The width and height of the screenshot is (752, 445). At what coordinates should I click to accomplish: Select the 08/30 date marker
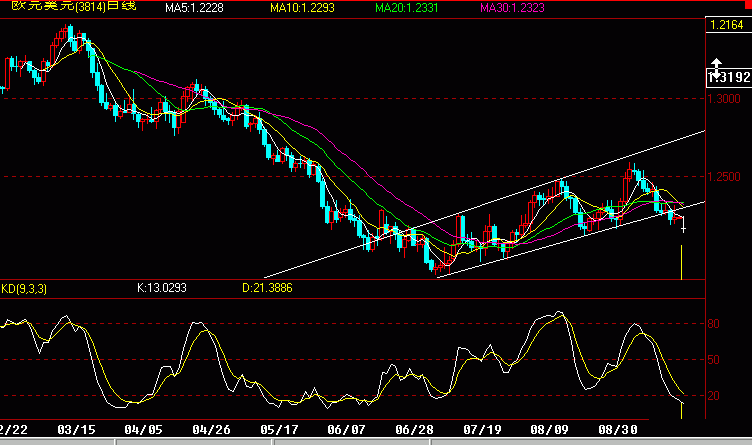point(618,430)
